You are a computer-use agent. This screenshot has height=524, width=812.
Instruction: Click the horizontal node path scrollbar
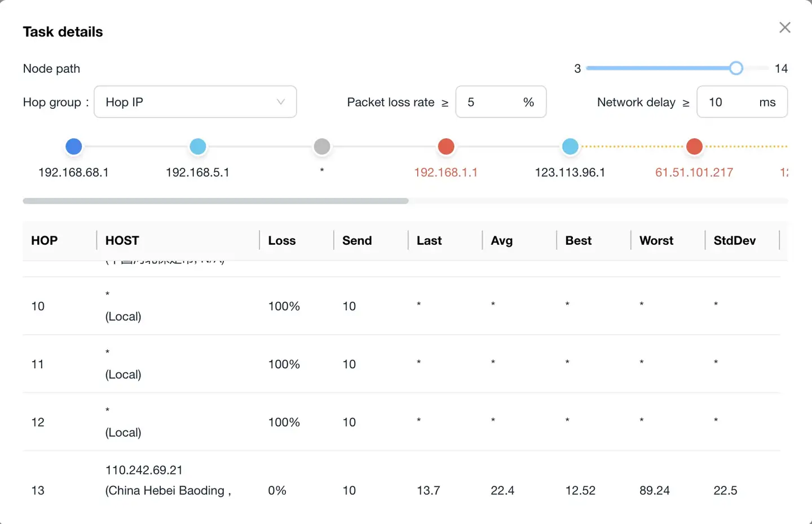(x=215, y=201)
